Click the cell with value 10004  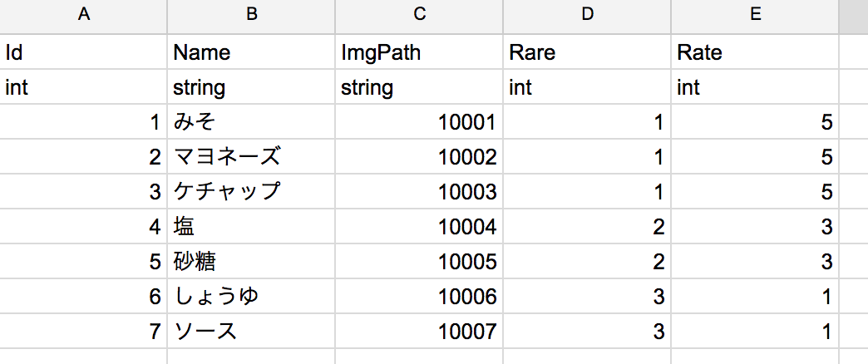[x=419, y=227]
